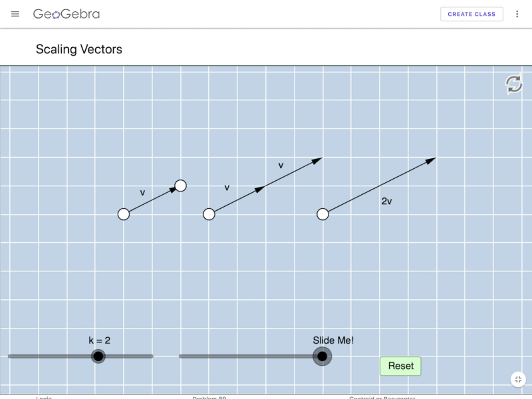Click the Slide Me! label

pos(334,340)
